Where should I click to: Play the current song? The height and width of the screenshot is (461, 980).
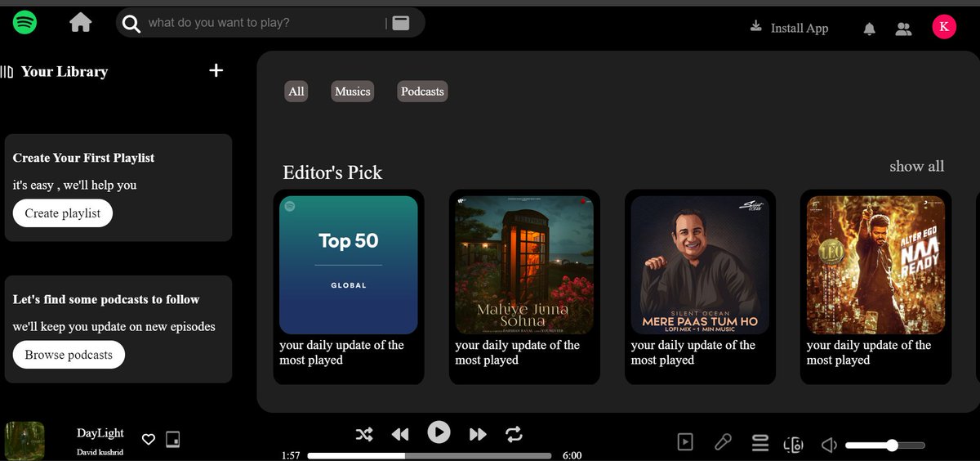(439, 432)
